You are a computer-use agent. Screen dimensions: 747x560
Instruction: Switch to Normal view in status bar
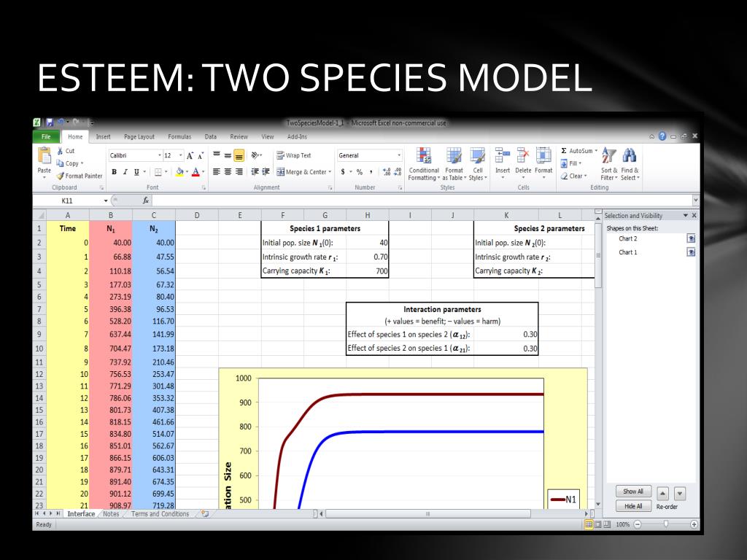coord(589,524)
